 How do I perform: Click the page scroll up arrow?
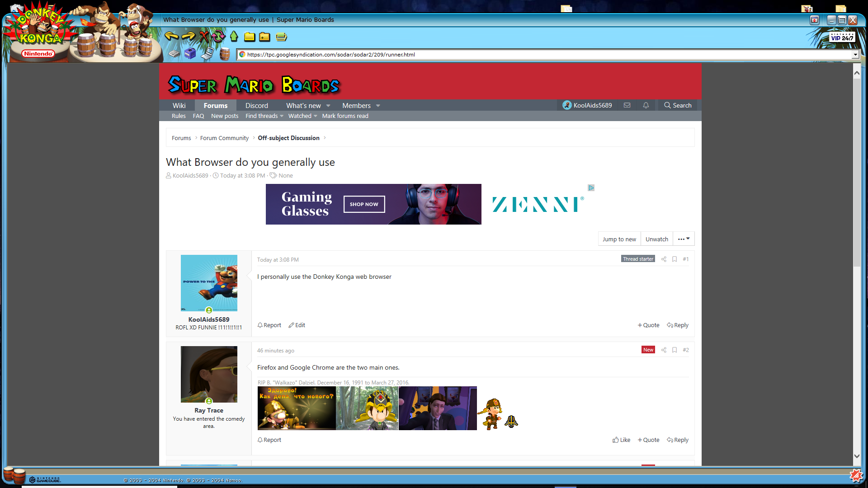pyautogui.click(x=857, y=72)
